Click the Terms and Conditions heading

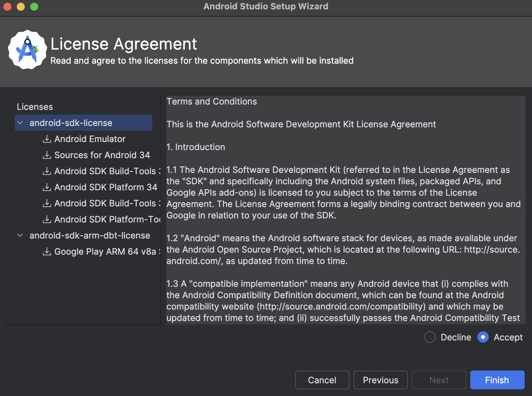pyautogui.click(x=212, y=102)
